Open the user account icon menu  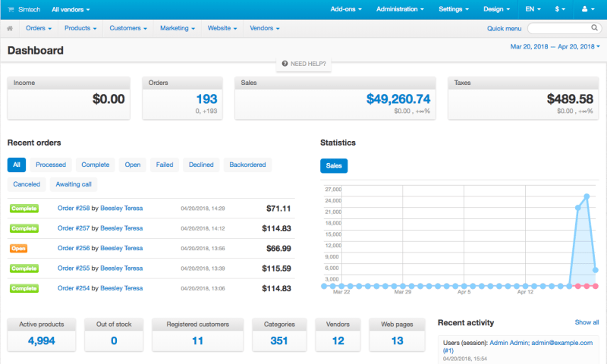(587, 9)
